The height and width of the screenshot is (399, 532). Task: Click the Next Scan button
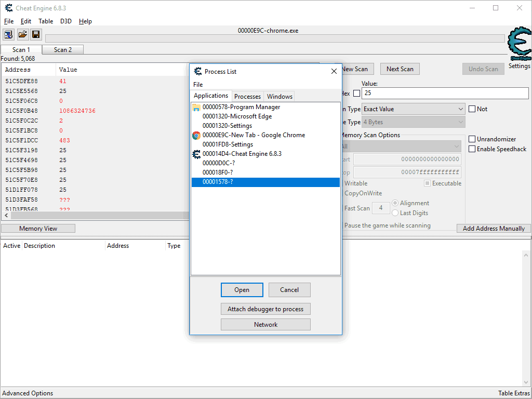click(400, 69)
